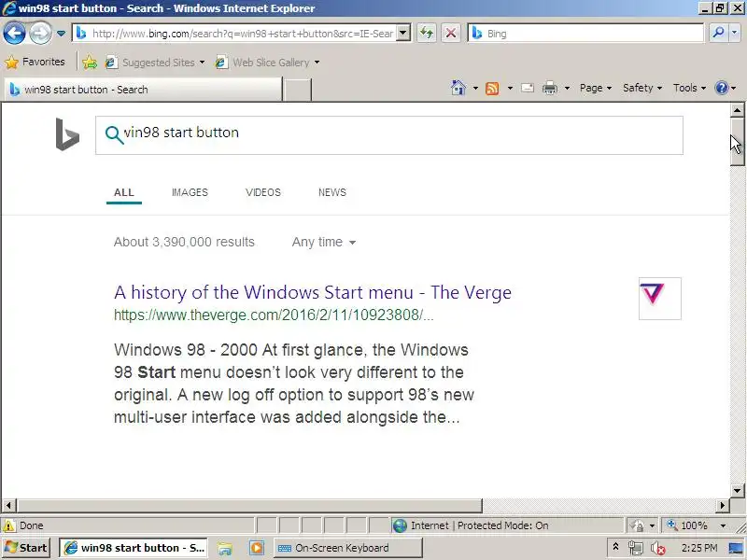This screenshot has width=747, height=560.
Task: Open search provider options dropdown
Action: point(735,34)
